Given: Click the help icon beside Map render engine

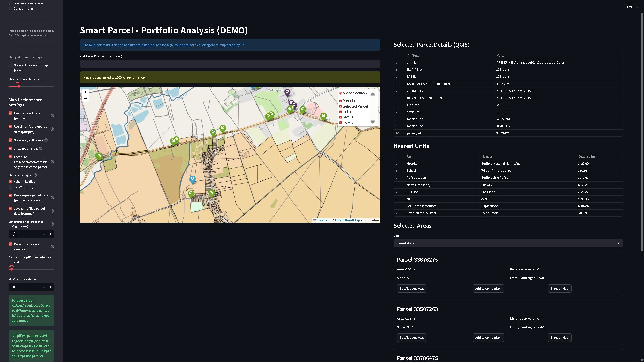Looking at the screenshot, I should [35, 175].
